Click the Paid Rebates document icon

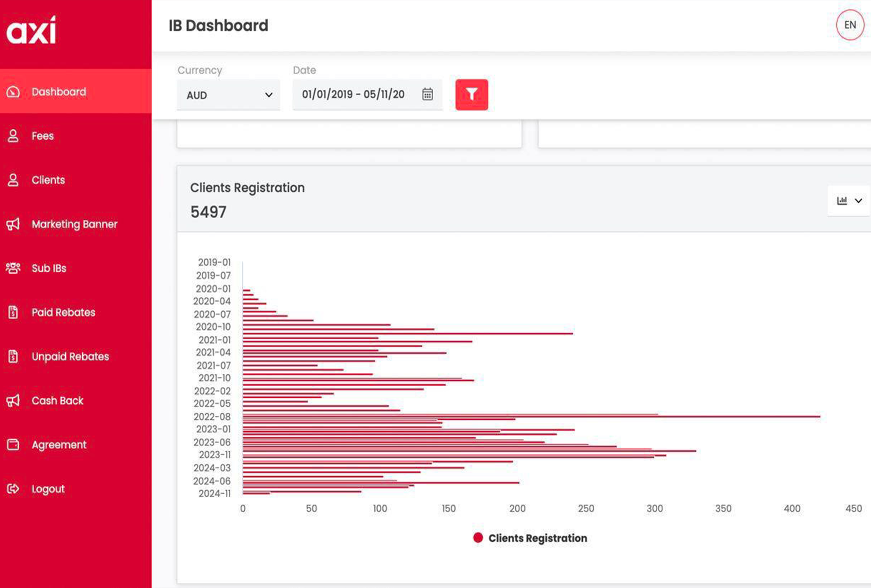point(13,312)
